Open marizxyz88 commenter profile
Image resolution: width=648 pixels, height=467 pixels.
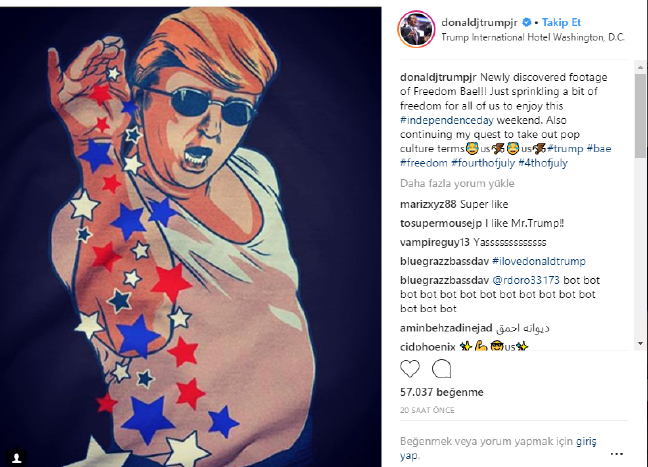pos(429,205)
